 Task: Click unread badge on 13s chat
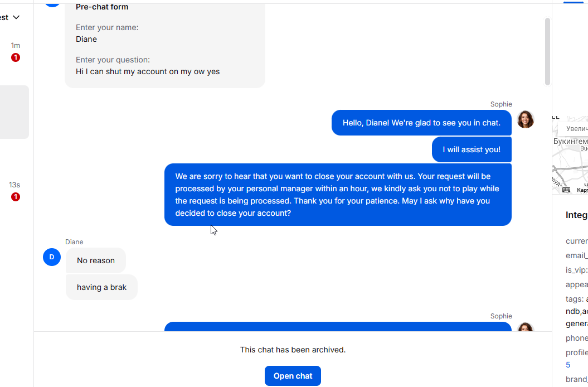point(16,197)
